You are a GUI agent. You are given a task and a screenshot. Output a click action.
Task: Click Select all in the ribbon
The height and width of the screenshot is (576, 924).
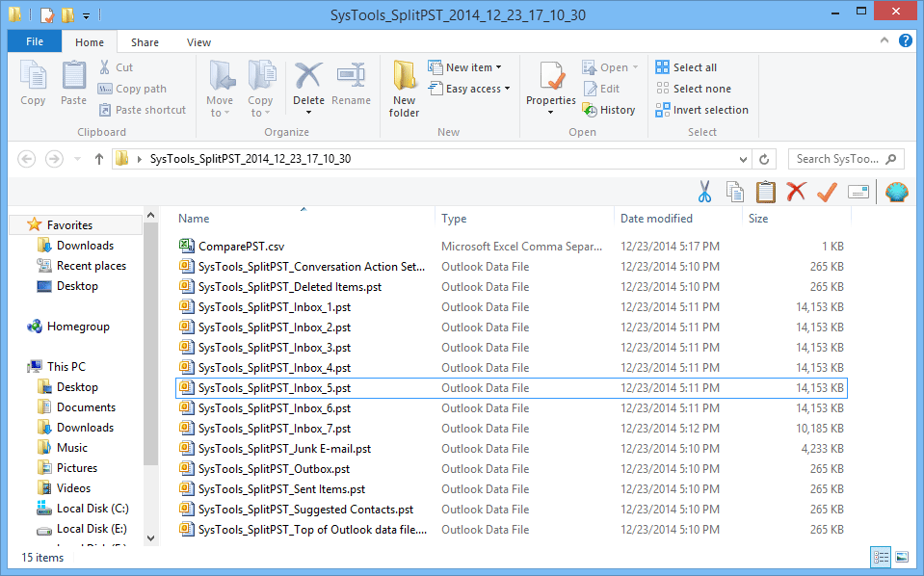[x=687, y=67]
